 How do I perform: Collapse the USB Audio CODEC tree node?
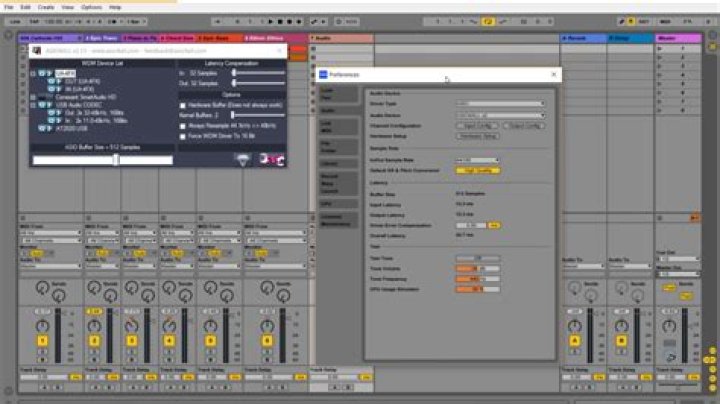tap(33, 105)
